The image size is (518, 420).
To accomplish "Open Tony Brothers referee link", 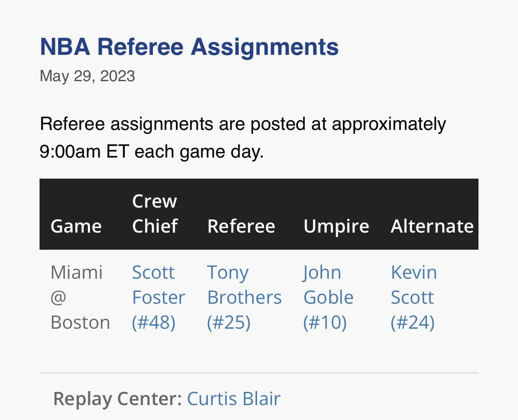I will [244, 297].
